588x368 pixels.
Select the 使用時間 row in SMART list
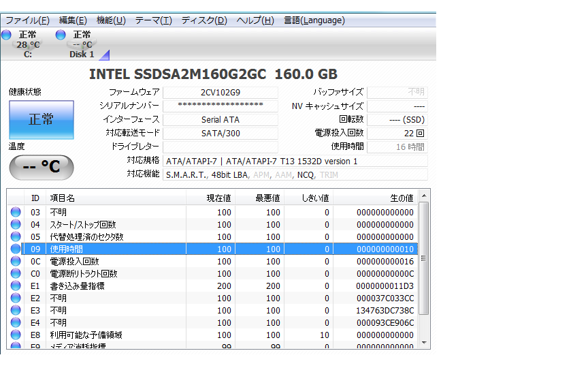204,249
